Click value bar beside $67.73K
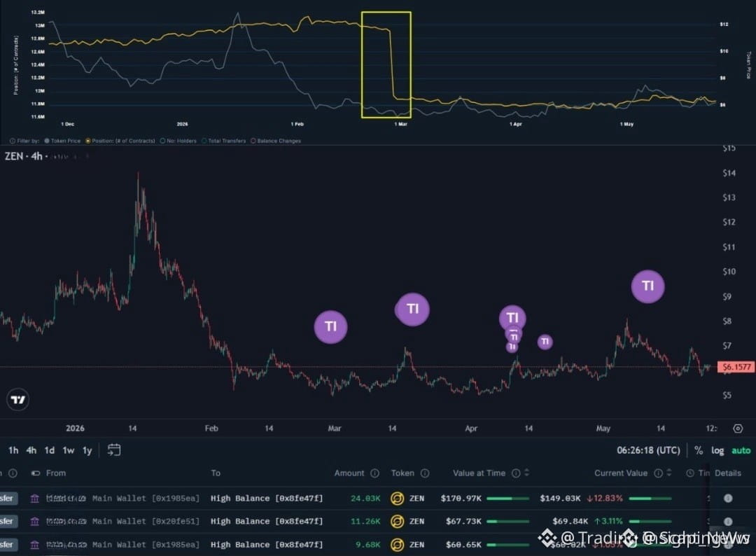 (x=507, y=521)
